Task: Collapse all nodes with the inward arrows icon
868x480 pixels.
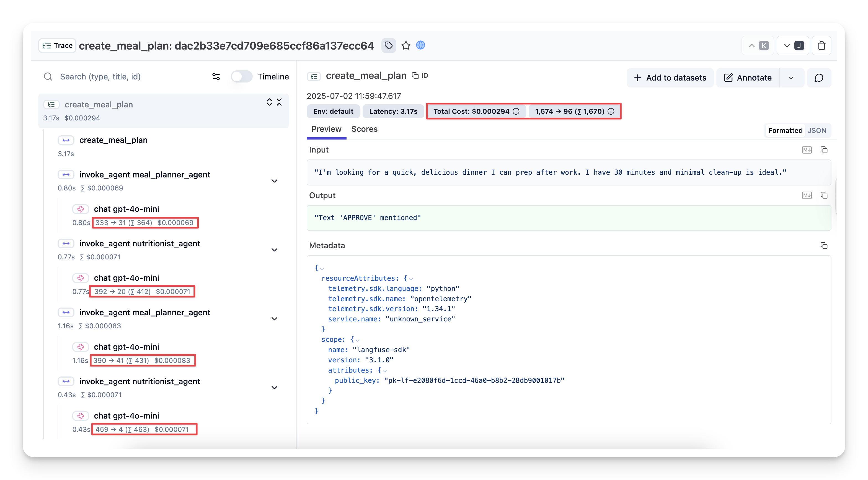Action: click(x=279, y=102)
